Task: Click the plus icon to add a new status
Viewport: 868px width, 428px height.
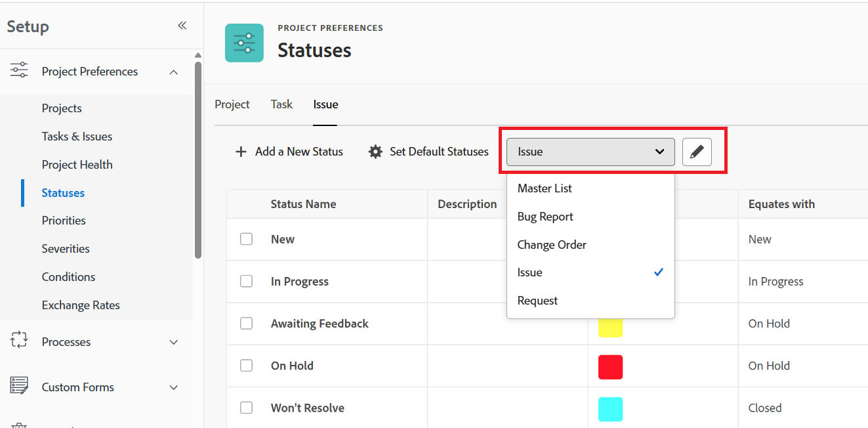Action: 241,152
